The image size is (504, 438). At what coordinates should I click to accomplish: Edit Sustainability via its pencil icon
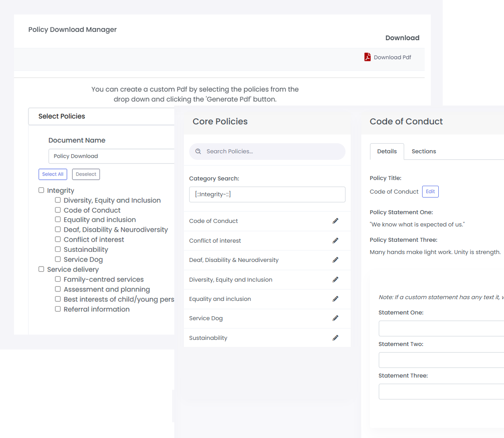tap(335, 338)
